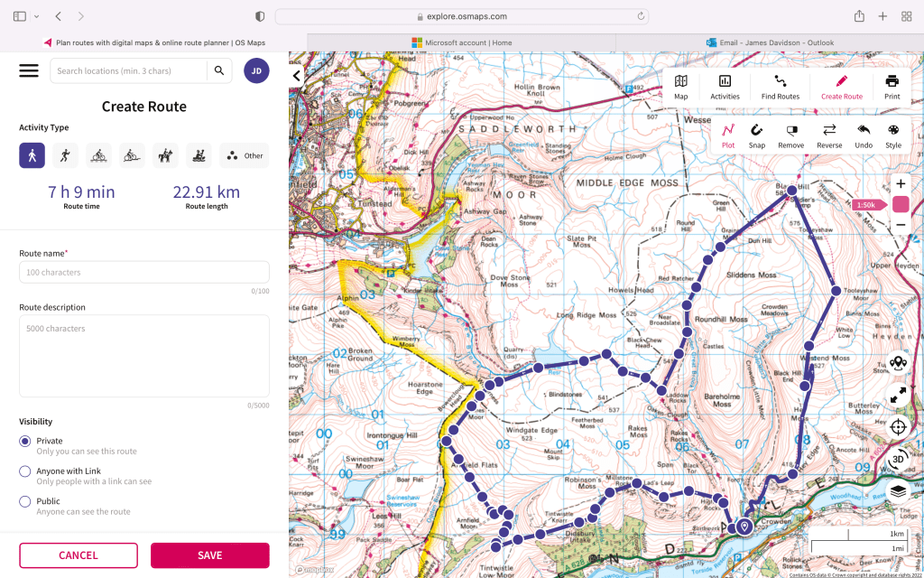The width and height of the screenshot is (924, 578).
Task: Open the Find Routes tab
Action: point(781,87)
